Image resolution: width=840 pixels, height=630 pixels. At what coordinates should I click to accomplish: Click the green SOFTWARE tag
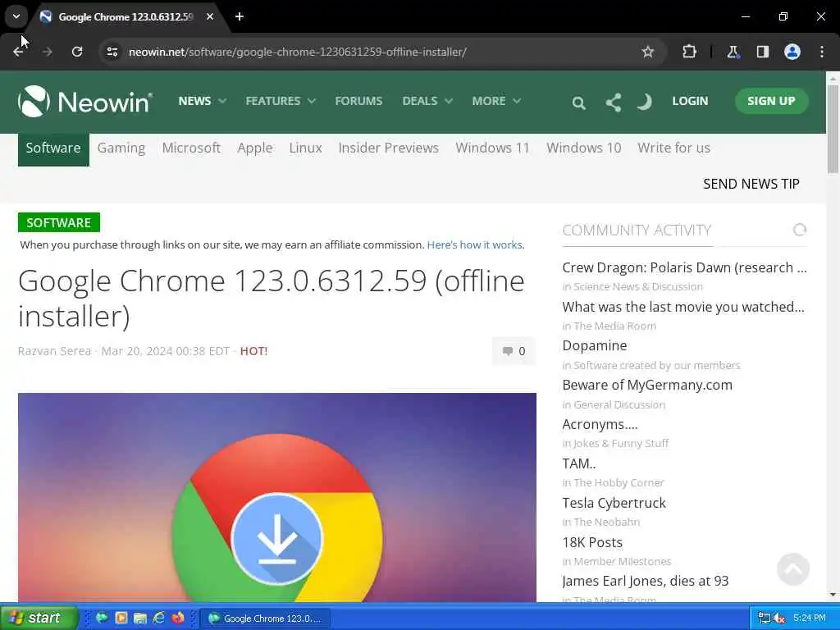pos(59,223)
